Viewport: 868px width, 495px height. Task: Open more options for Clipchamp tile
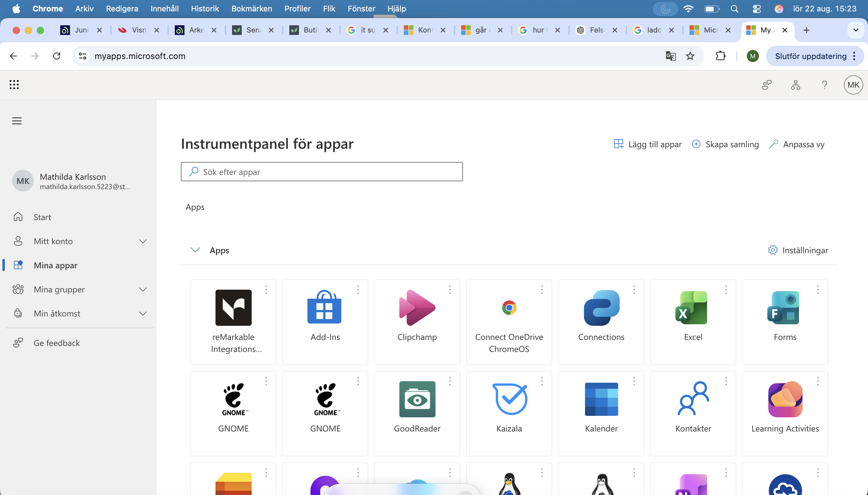click(x=450, y=290)
